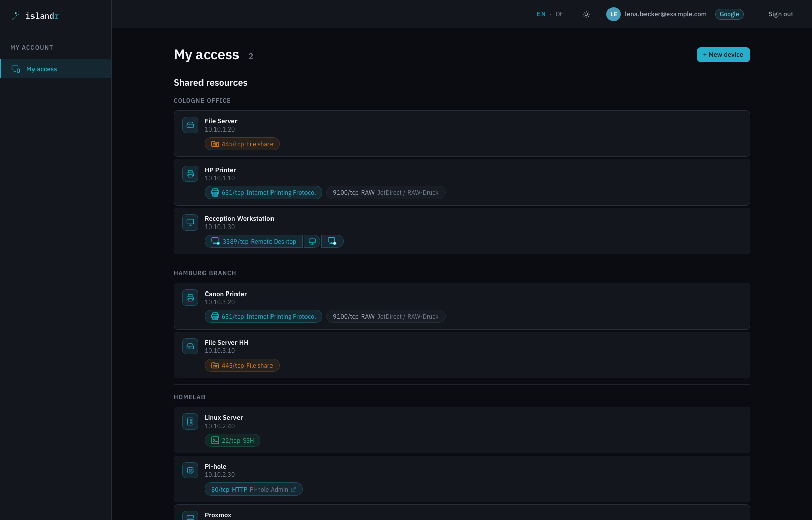Click the My access page title

tap(206, 55)
